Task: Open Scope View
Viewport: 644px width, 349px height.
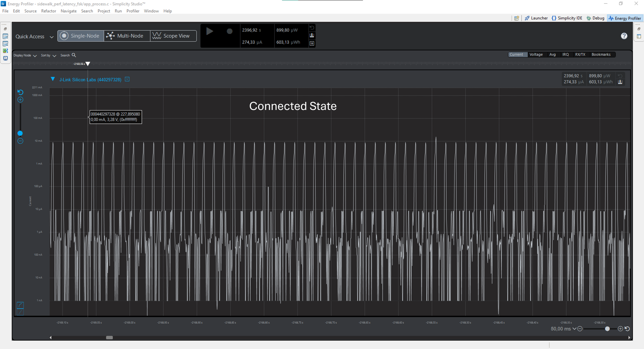Action: 173,36
